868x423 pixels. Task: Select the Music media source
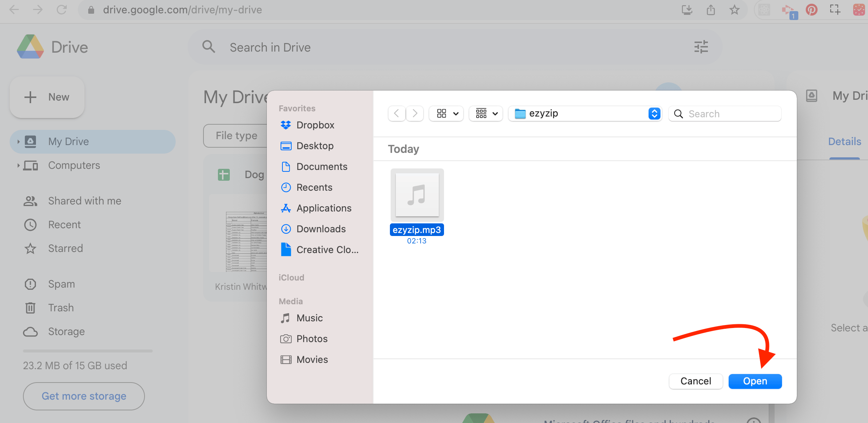pyautogui.click(x=309, y=318)
